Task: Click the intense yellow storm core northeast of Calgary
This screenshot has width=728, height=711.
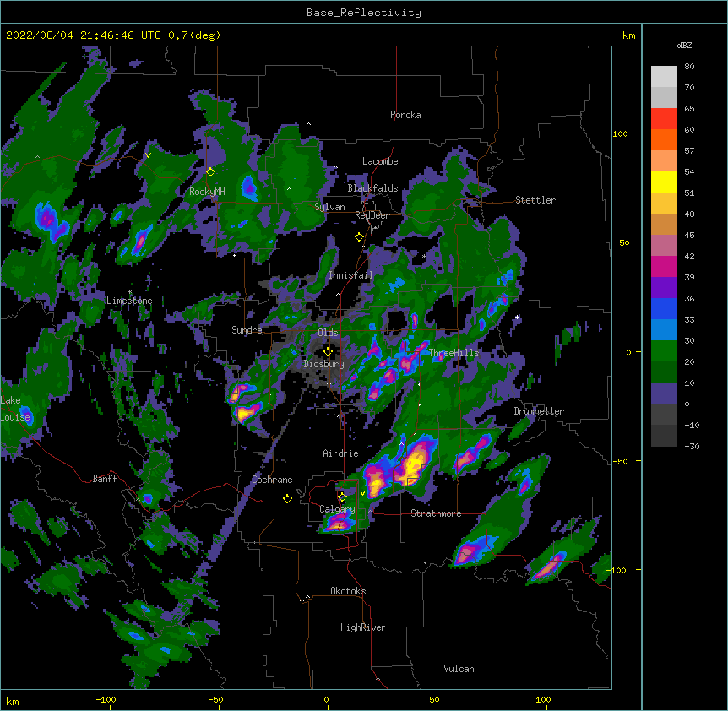Action: pos(412,464)
